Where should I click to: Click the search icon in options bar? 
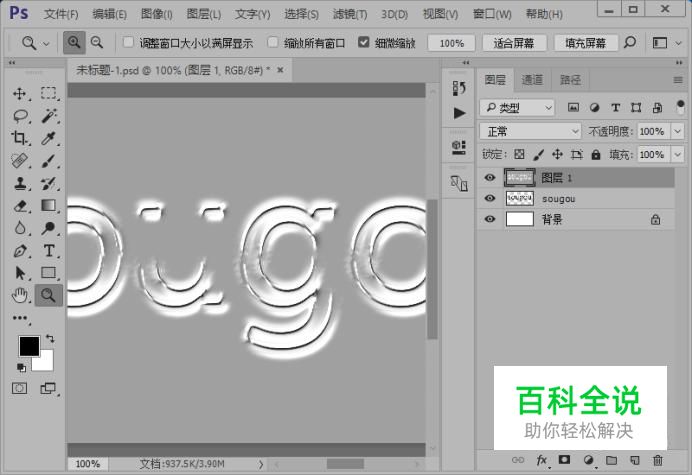pos(630,43)
